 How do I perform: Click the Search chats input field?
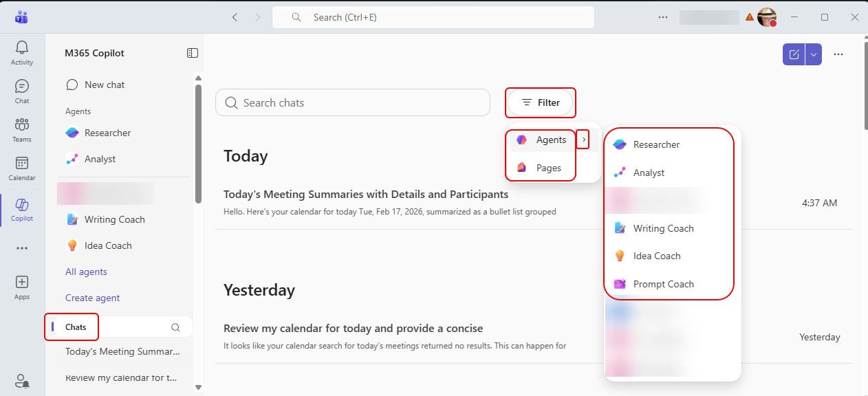point(352,102)
